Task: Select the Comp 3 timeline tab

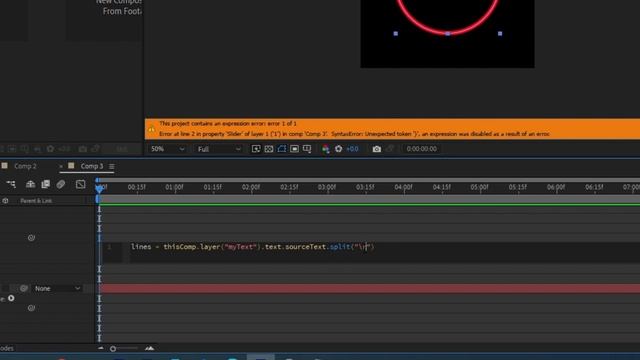Action: [x=92, y=166]
